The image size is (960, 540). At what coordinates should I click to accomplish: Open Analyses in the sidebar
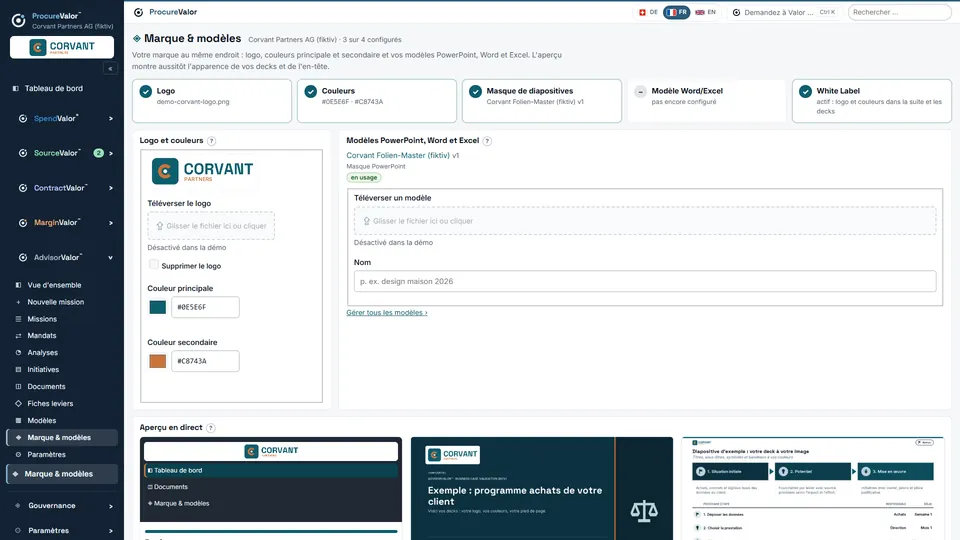point(42,353)
